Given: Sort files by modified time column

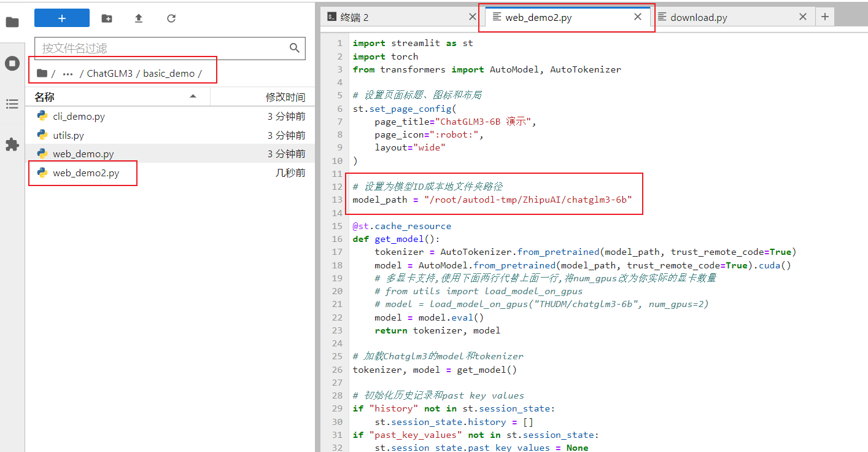Looking at the screenshot, I should pos(285,97).
